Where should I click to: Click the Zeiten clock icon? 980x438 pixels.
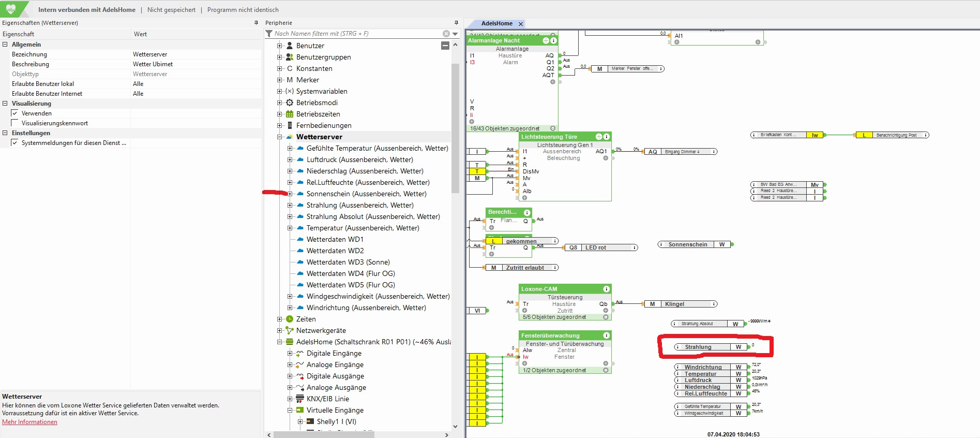[290, 319]
